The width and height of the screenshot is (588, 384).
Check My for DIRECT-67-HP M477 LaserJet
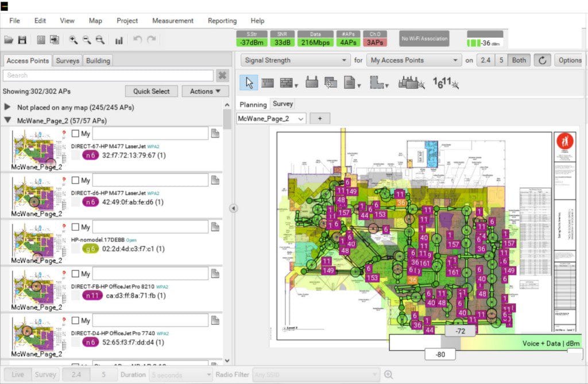coord(75,133)
